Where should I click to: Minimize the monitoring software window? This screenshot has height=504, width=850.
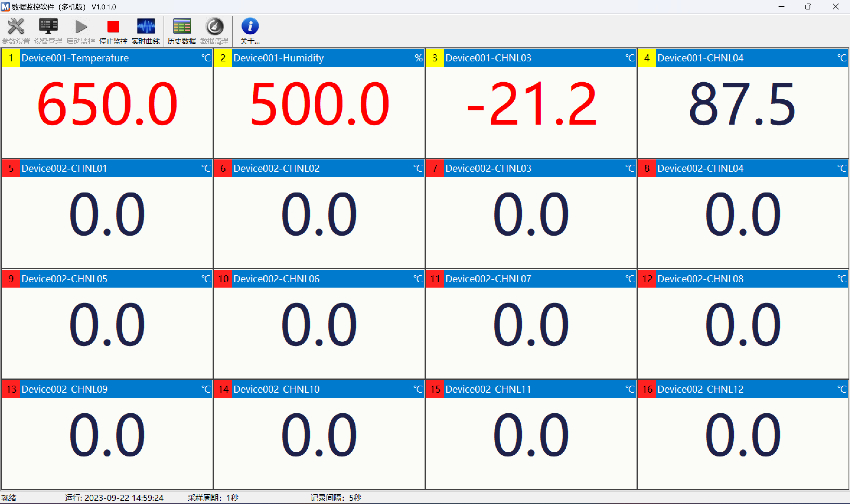coord(782,6)
